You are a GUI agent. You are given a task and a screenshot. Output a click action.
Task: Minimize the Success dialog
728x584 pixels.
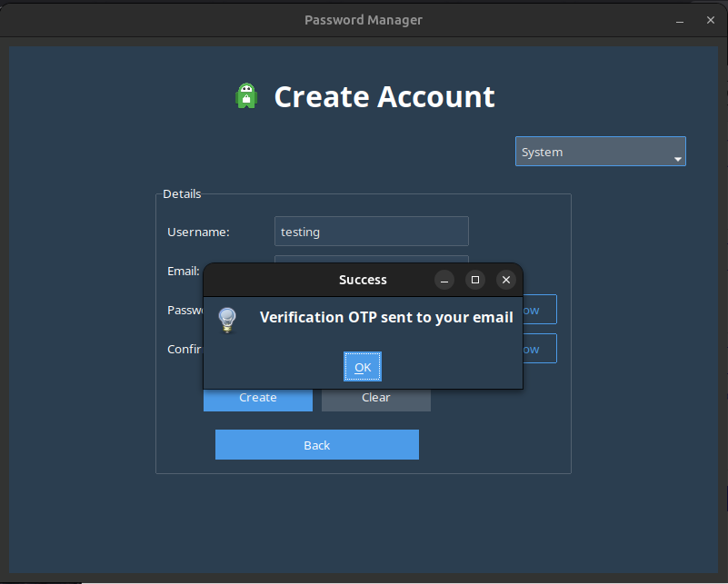444,280
